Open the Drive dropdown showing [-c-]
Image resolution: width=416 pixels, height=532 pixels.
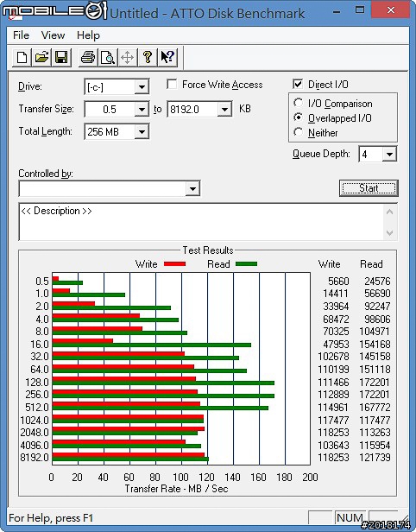pyautogui.click(x=142, y=87)
